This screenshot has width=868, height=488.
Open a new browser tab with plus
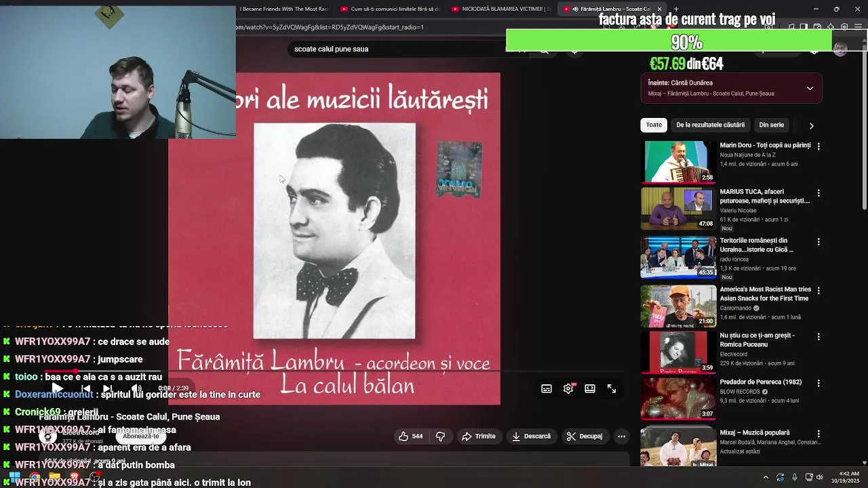coord(676,9)
